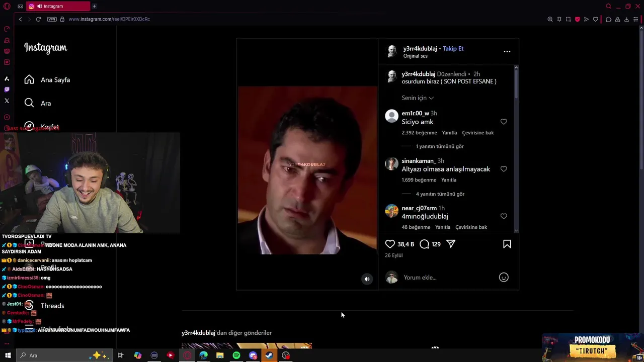Open the extensions cube icon

tap(608, 19)
